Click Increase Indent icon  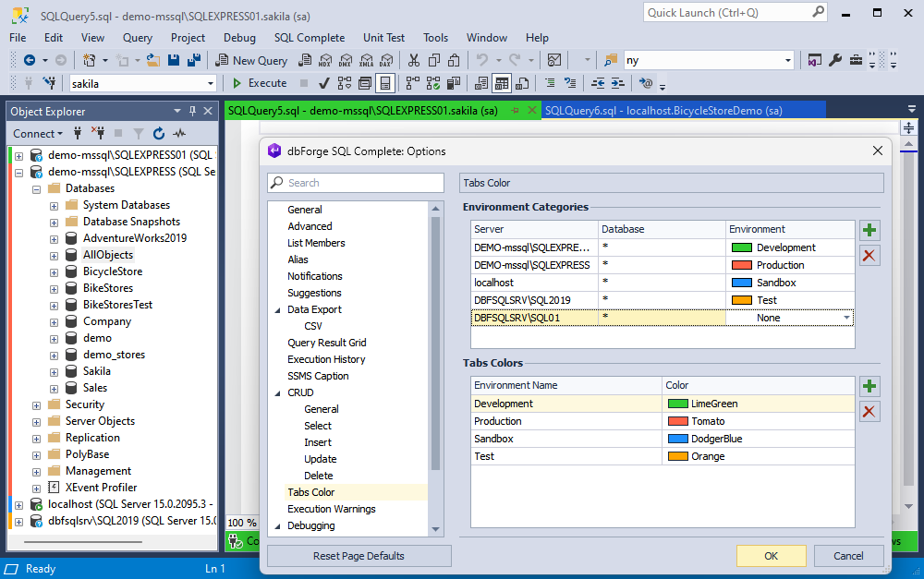coord(617,84)
